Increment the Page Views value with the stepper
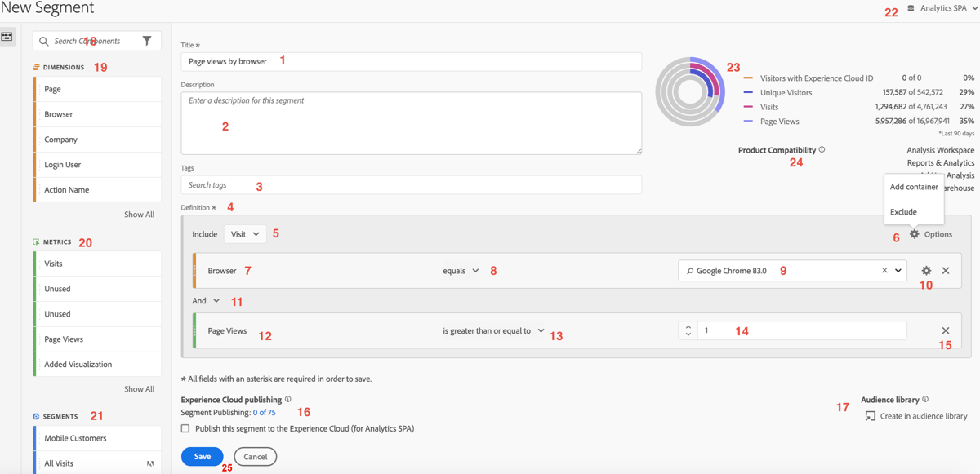Screen dimensions: 980x474 pos(687,326)
